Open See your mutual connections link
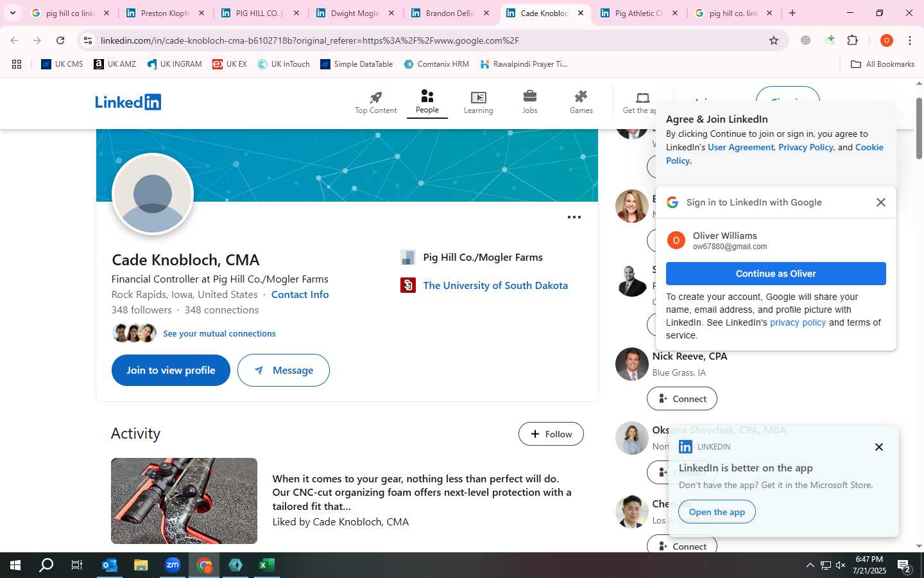 point(219,333)
